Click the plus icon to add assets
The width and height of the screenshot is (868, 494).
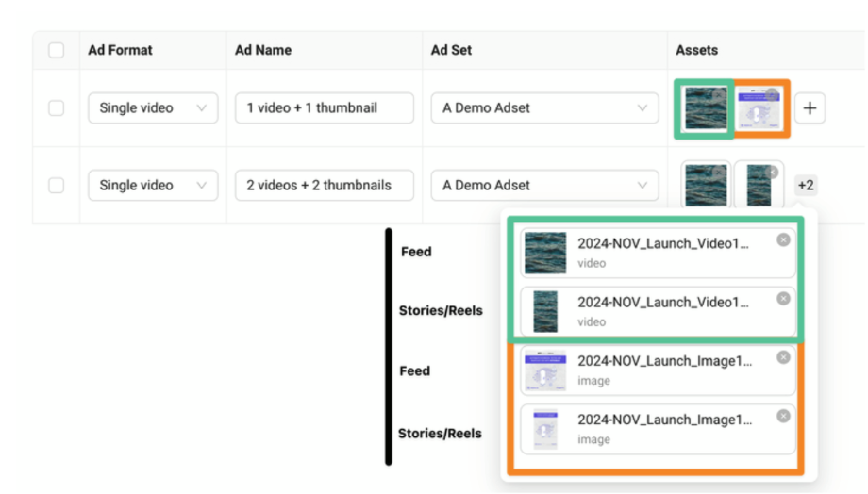click(x=810, y=108)
